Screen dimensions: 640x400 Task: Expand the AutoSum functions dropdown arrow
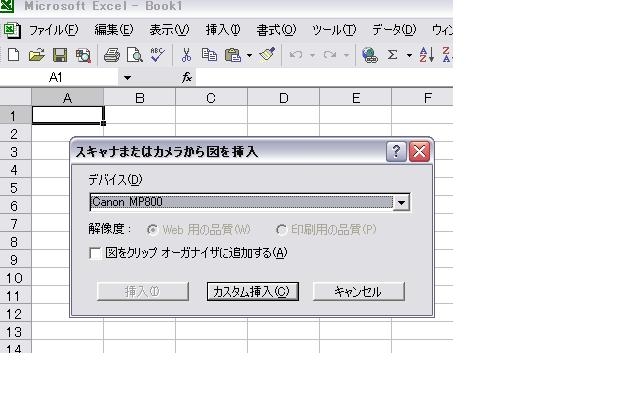point(409,55)
